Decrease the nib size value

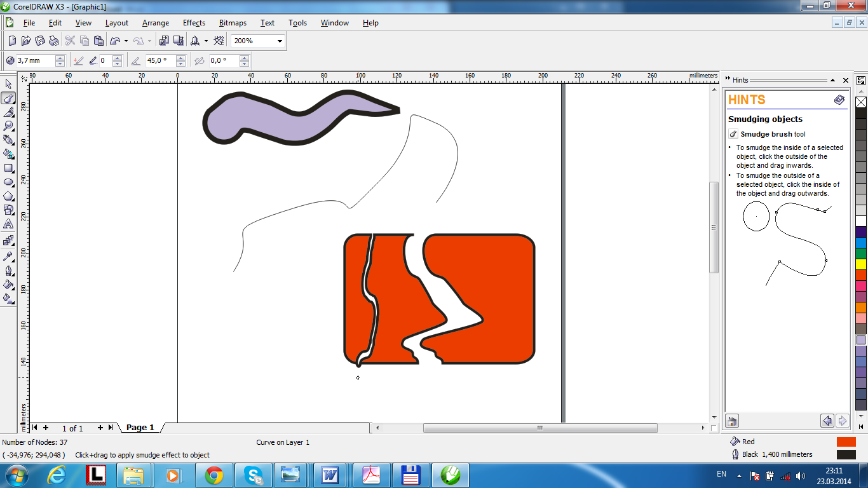(60, 64)
